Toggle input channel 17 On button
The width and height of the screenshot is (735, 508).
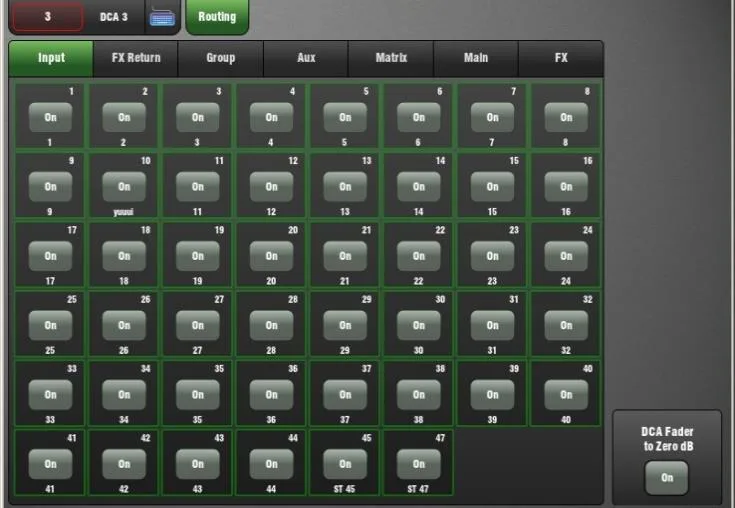pyautogui.click(x=50, y=256)
